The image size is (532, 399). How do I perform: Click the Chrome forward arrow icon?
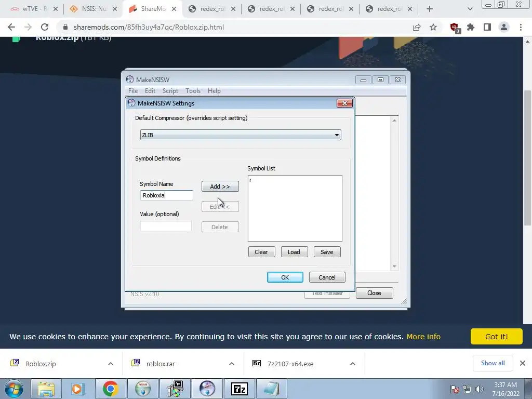tap(28, 27)
